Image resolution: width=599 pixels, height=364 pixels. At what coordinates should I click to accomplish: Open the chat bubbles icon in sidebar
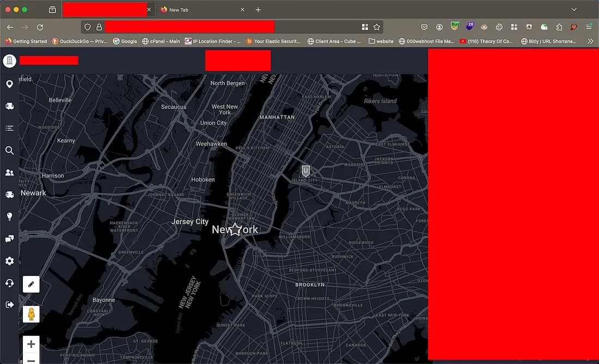[x=9, y=239]
